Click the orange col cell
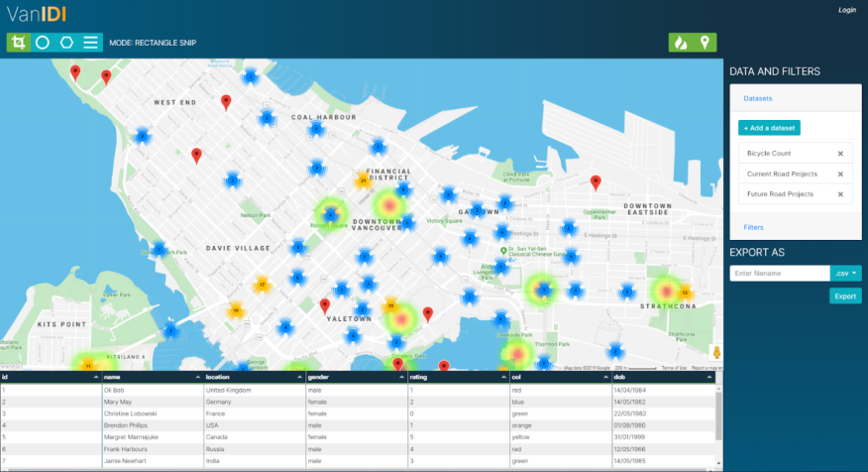The height and width of the screenshot is (472, 868). click(x=560, y=425)
